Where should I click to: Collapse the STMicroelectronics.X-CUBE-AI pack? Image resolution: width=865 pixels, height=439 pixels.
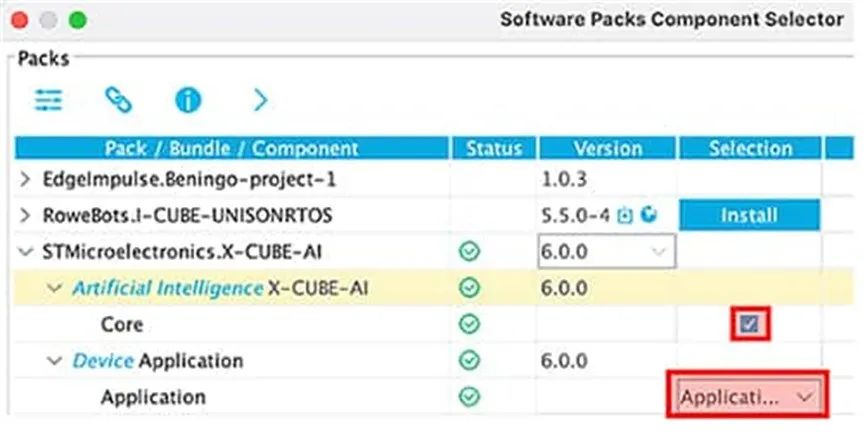[x=26, y=252]
